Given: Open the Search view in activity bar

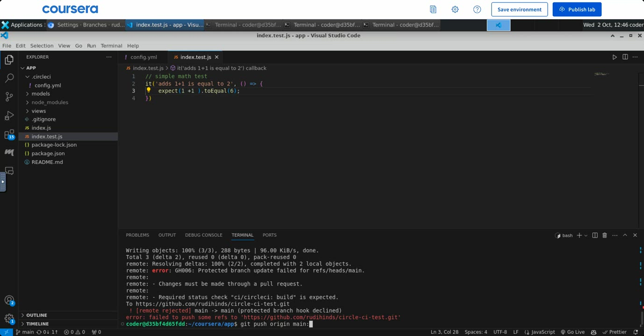Looking at the screenshot, I should (9, 78).
